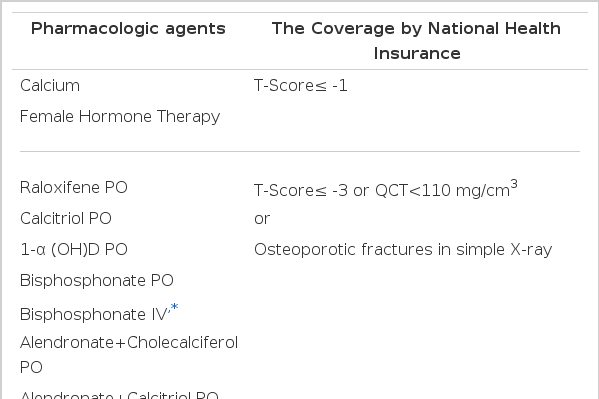Click the Osteoporotic fractures in simple X-ray text
This screenshot has width=599, height=399.
click(x=403, y=250)
